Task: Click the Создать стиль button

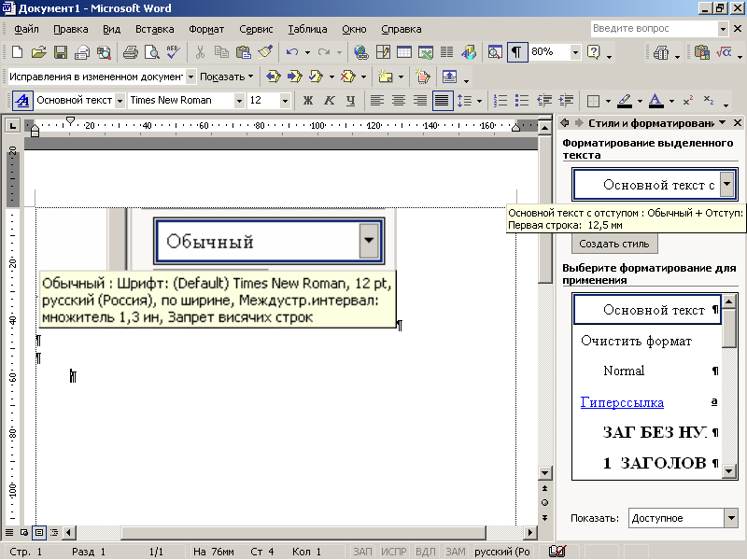Action: 614,244
